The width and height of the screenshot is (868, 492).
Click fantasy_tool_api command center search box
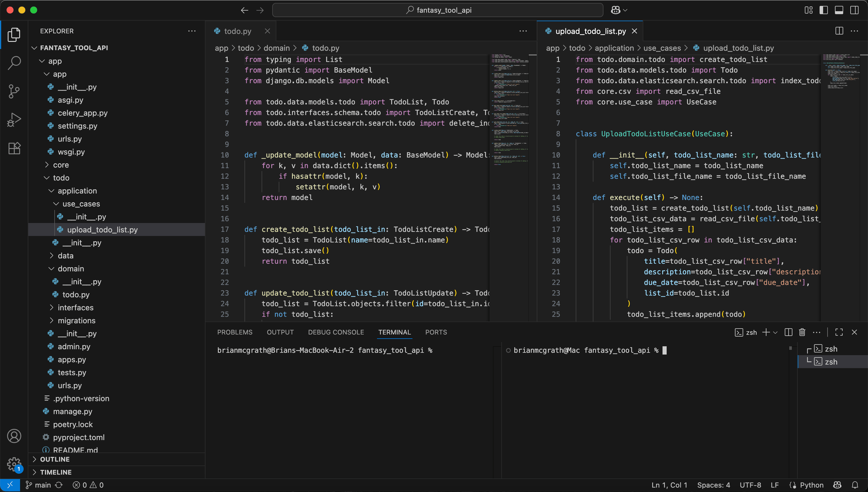(438, 10)
